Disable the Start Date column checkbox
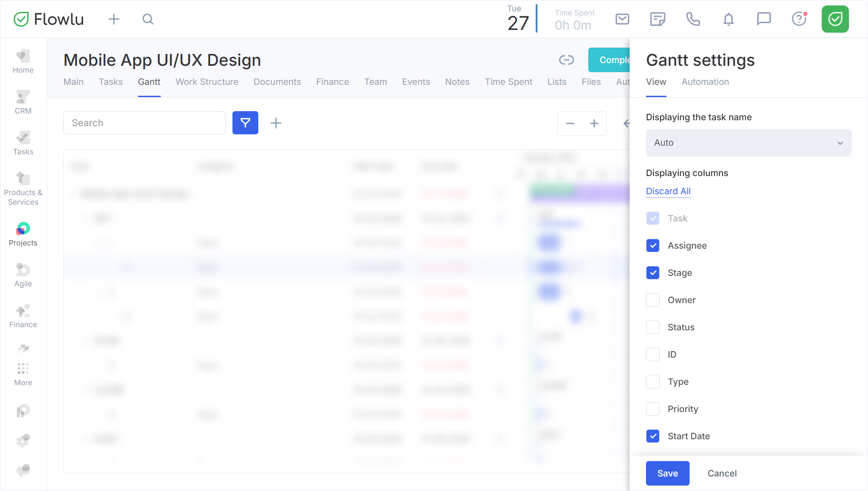Image resolution: width=868 pixels, height=491 pixels. coord(653,436)
